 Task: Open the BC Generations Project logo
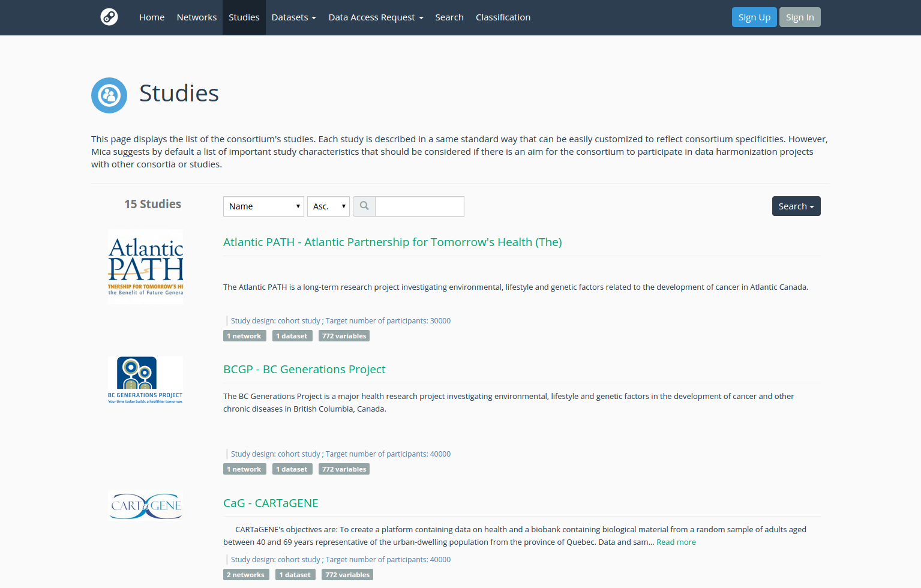[146, 380]
